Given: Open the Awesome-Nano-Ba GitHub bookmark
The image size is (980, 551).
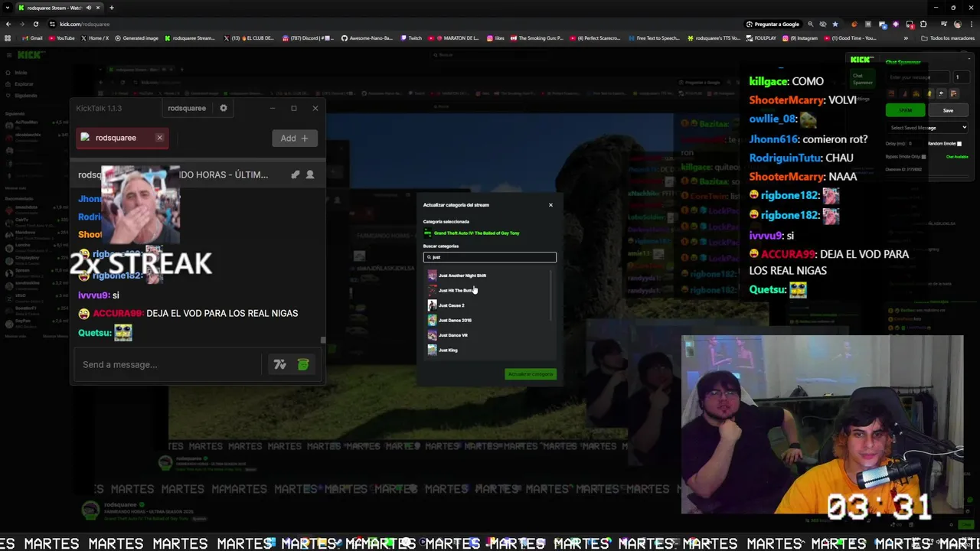Looking at the screenshot, I should (x=367, y=38).
